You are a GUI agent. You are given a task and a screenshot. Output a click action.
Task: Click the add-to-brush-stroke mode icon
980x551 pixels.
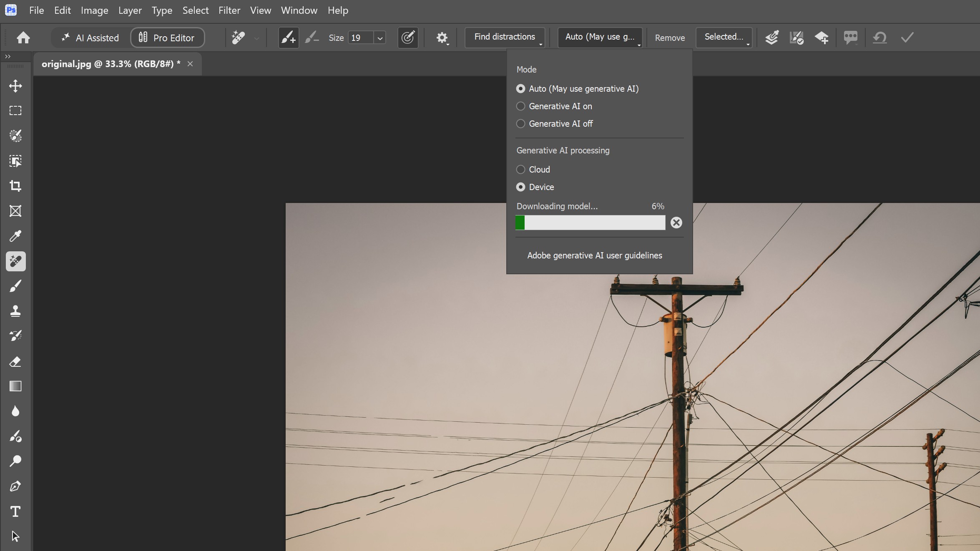(289, 38)
